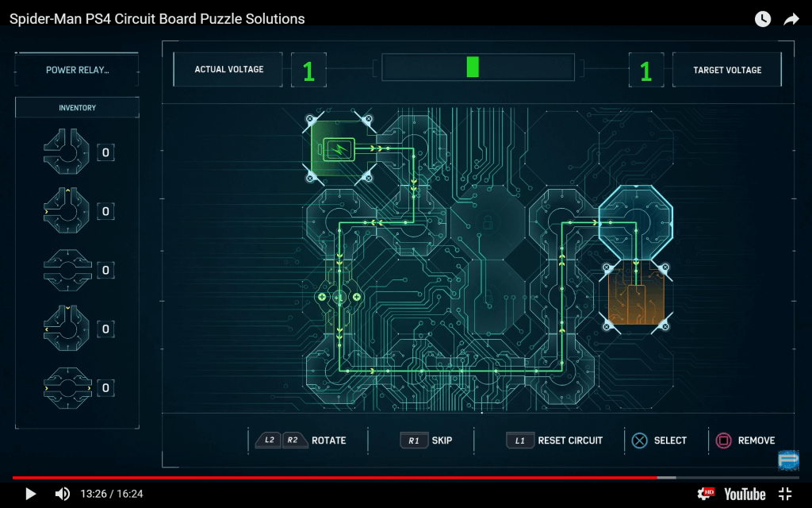
Task: Click the 13:26 / 16:24 timestamp
Action: point(111,494)
